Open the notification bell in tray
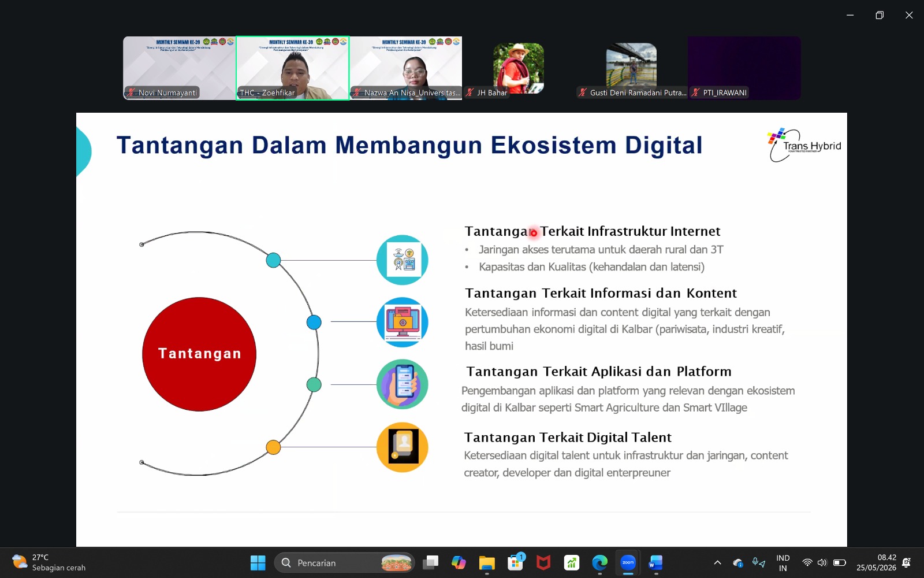 click(907, 562)
